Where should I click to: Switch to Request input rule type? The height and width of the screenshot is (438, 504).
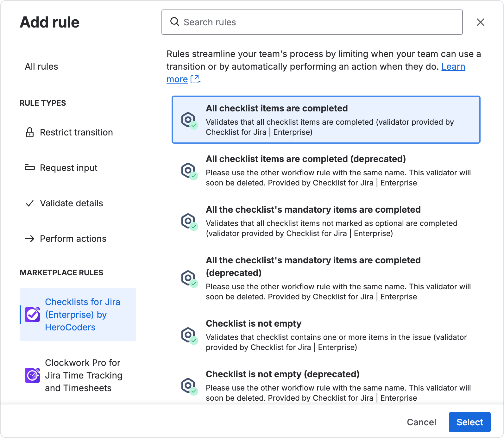(78, 168)
